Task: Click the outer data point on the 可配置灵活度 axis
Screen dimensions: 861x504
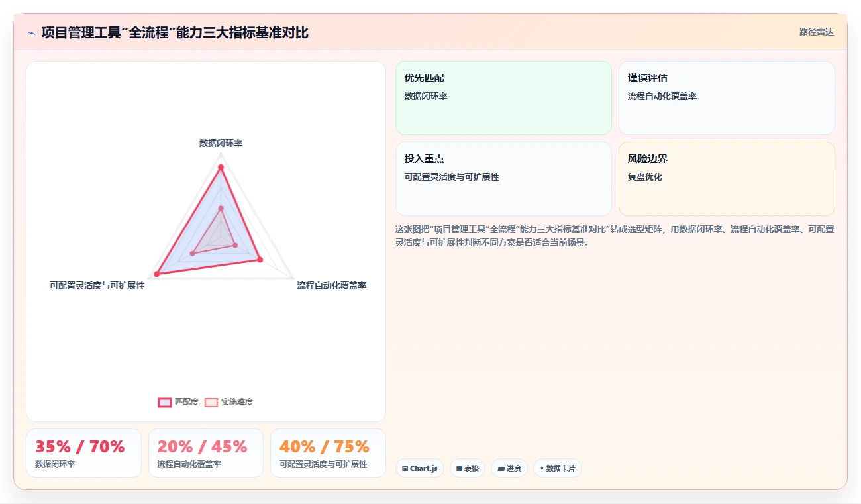Action: coord(157,274)
